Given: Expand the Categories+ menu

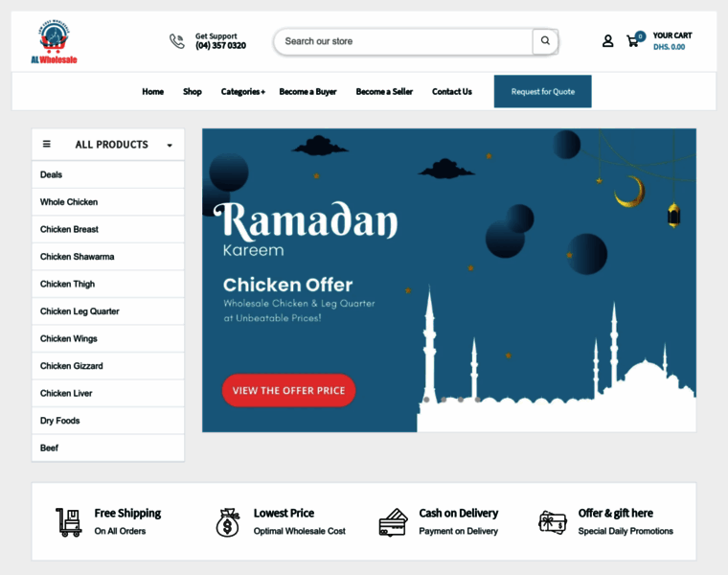Looking at the screenshot, I should (242, 91).
